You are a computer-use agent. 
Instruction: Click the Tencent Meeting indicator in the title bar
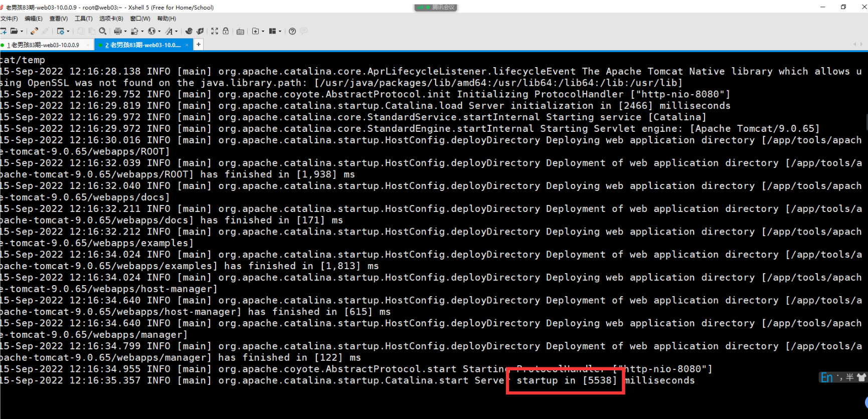(x=435, y=8)
